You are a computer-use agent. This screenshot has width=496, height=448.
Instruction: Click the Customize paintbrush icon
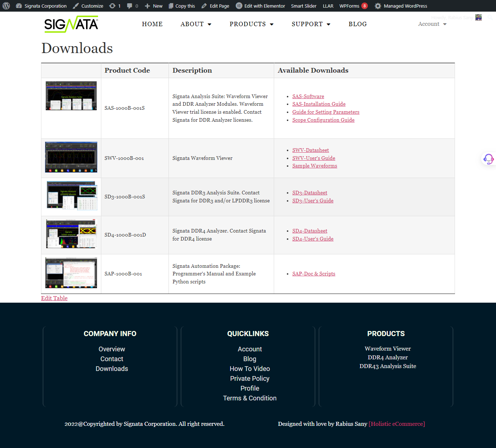(76, 6)
